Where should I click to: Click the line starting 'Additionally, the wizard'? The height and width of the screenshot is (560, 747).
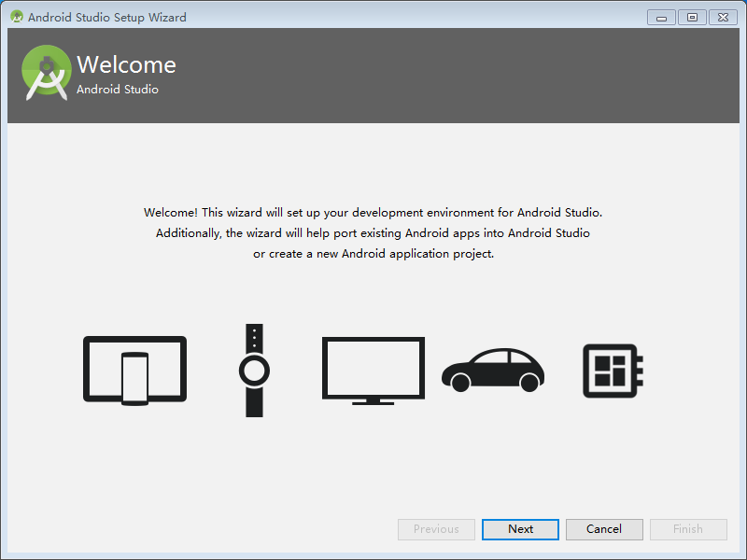[373, 232]
